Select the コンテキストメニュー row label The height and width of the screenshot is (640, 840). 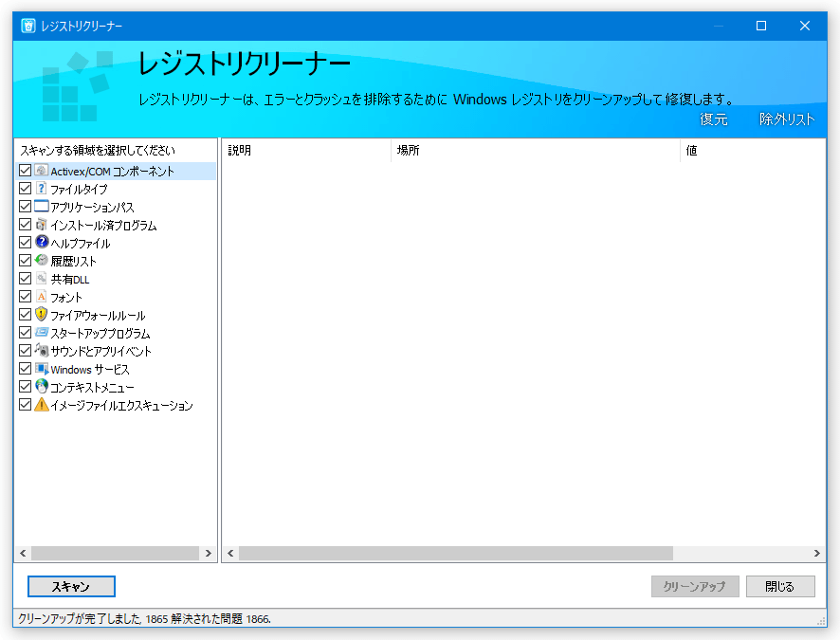(92, 387)
